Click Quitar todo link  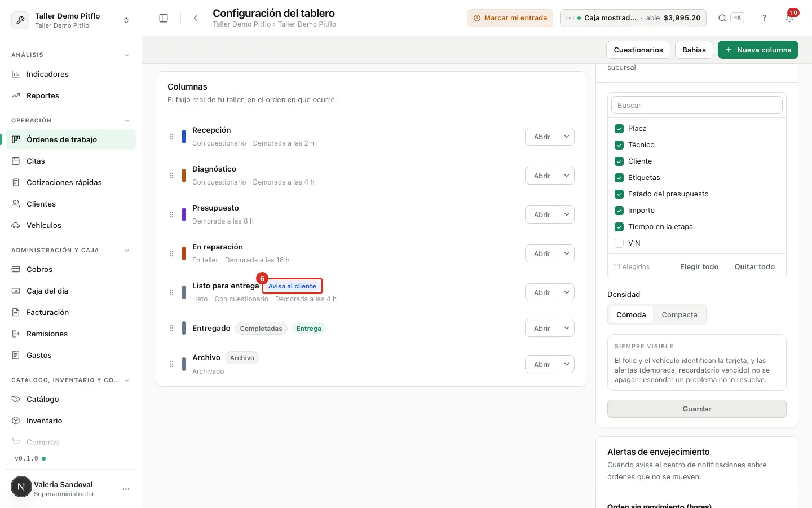click(754, 266)
